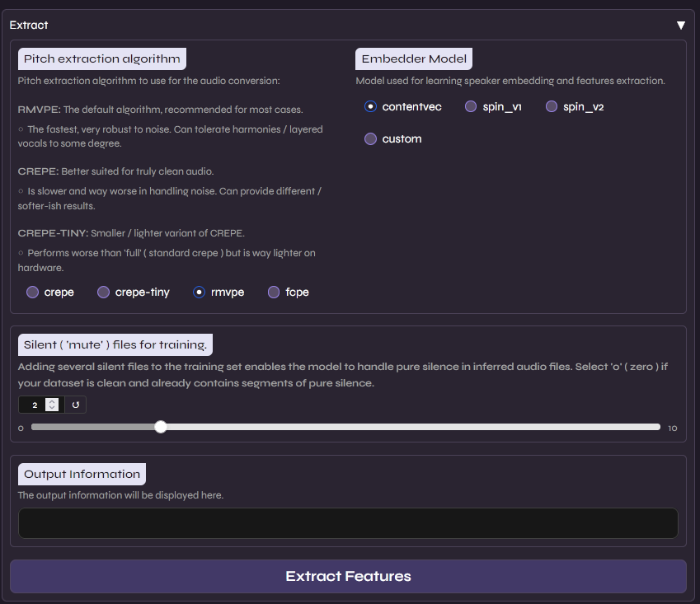
Task: Click the Extract Features button
Action: coord(348,576)
